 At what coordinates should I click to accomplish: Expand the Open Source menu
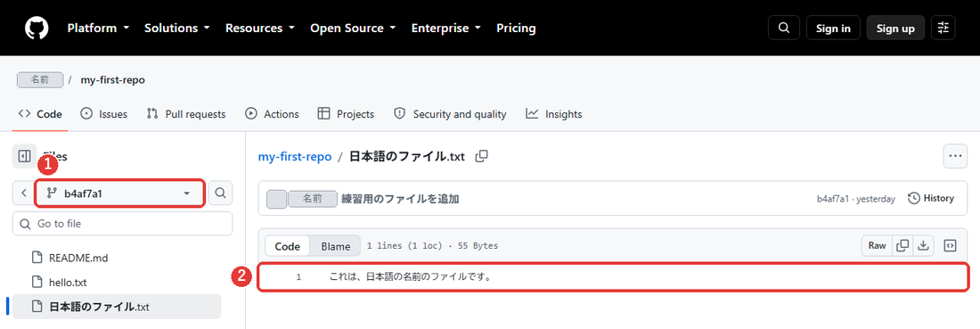pyautogui.click(x=353, y=29)
